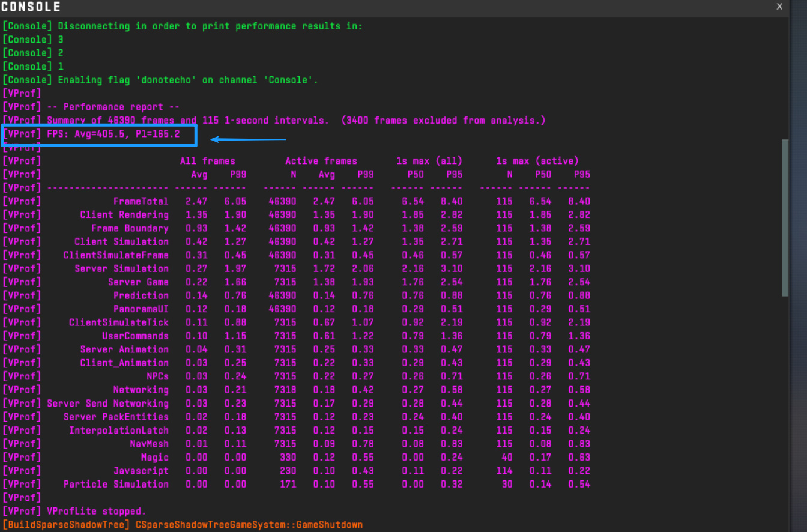Click the CONSOLE title text
807x532 pixels.
pos(31,7)
